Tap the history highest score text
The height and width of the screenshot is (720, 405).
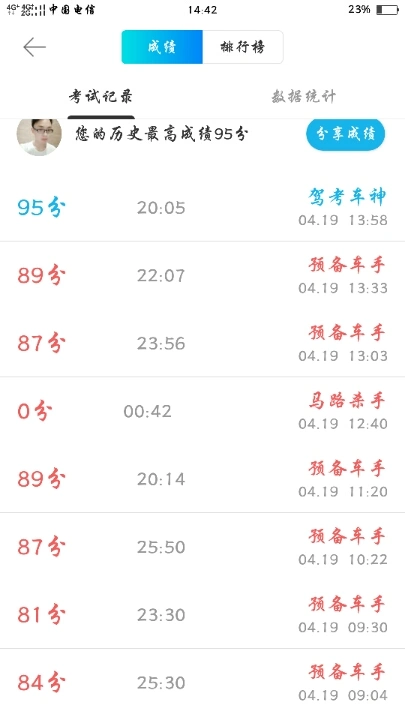tap(162, 134)
